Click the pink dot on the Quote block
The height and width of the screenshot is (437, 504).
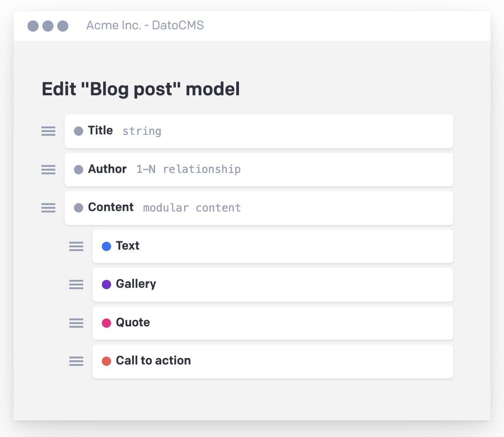(106, 323)
